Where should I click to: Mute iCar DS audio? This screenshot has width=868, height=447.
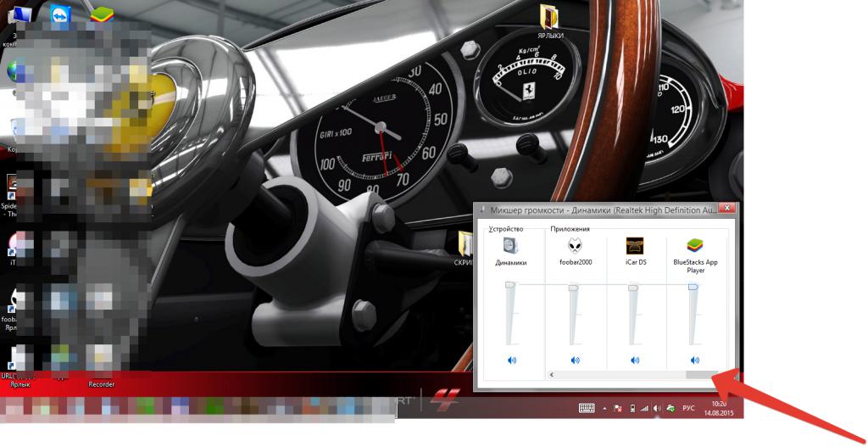(633, 360)
